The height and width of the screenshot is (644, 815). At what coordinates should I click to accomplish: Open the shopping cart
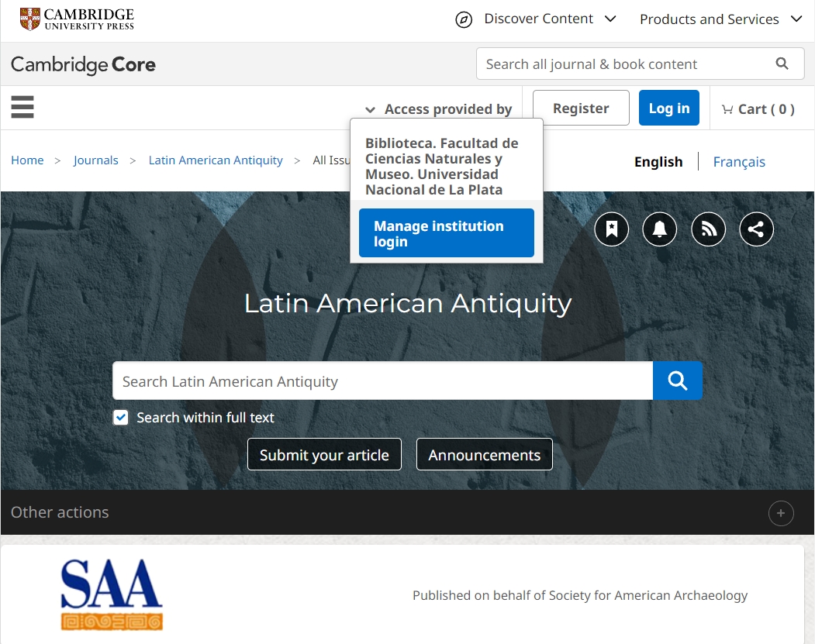click(758, 109)
